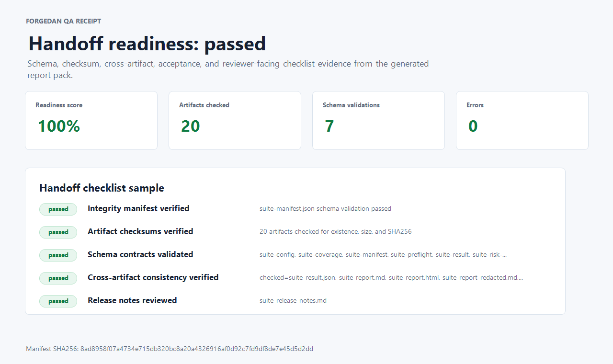
Task: Click the passed badge beside 'Release notes reviewed'
Action: pos(58,301)
